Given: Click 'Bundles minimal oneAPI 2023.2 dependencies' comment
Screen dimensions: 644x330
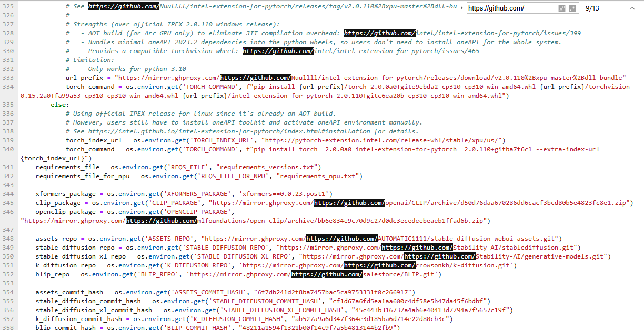Looking at the screenshot, I should (167, 42).
